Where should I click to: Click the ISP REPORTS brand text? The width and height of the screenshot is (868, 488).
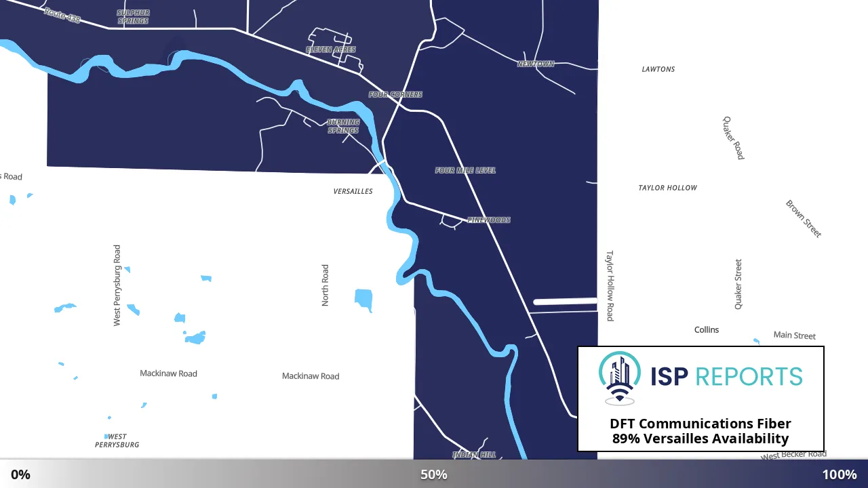coord(726,376)
